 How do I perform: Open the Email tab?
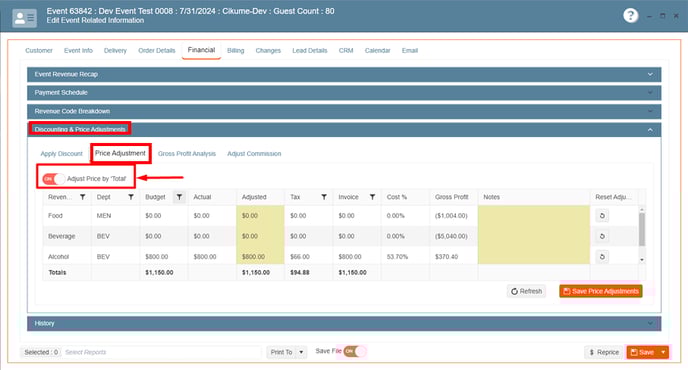pyautogui.click(x=410, y=50)
